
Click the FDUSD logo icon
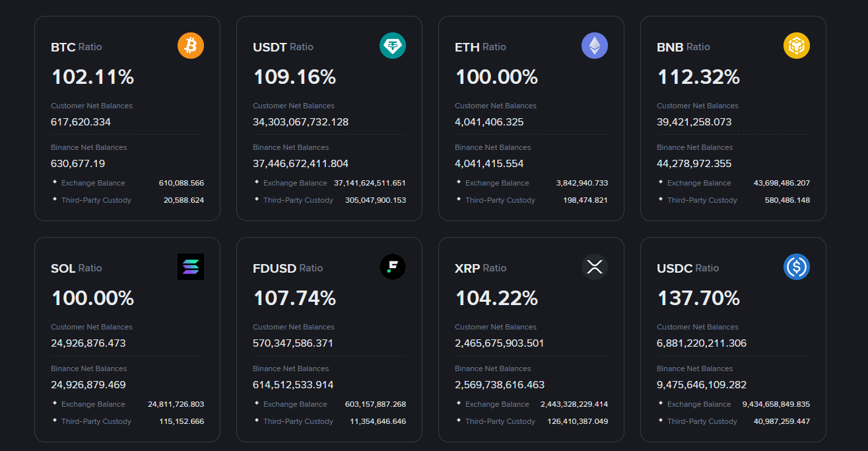point(393,266)
